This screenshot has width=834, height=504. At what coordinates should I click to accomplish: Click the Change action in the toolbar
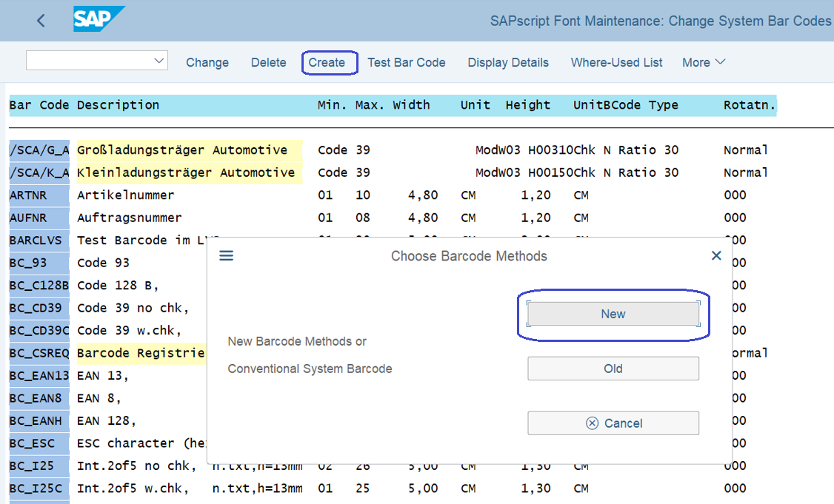pyautogui.click(x=207, y=63)
